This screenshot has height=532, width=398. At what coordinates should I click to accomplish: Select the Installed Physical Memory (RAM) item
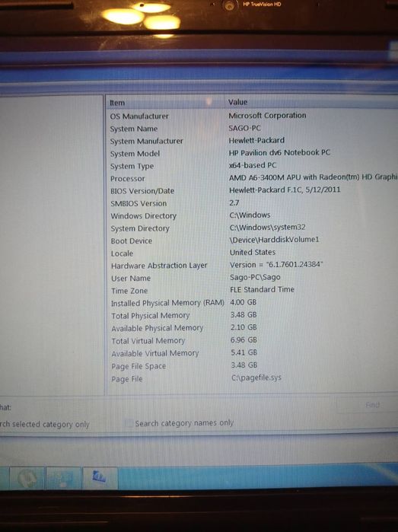pyautogui.click(x=167, y=303)
